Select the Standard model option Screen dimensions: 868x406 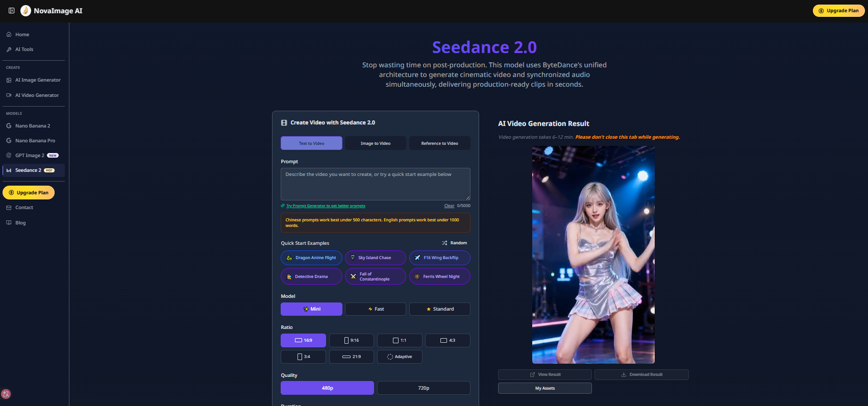click(x=440, y=309)
